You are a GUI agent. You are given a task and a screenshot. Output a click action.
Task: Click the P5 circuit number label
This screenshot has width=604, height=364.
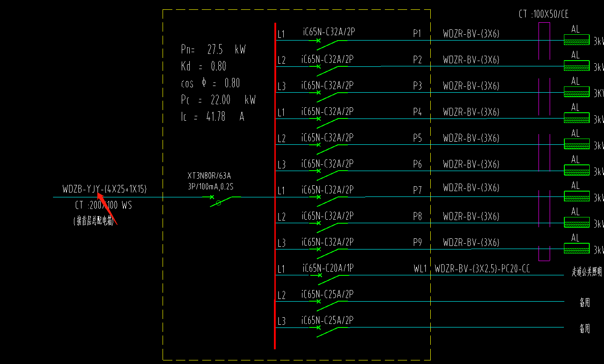click(417, 138)
